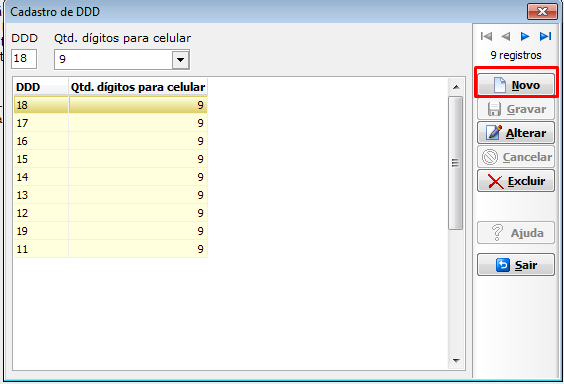Click into the DDD input field
The width and height of the screenshot is (564, 384).
point(24,59)
